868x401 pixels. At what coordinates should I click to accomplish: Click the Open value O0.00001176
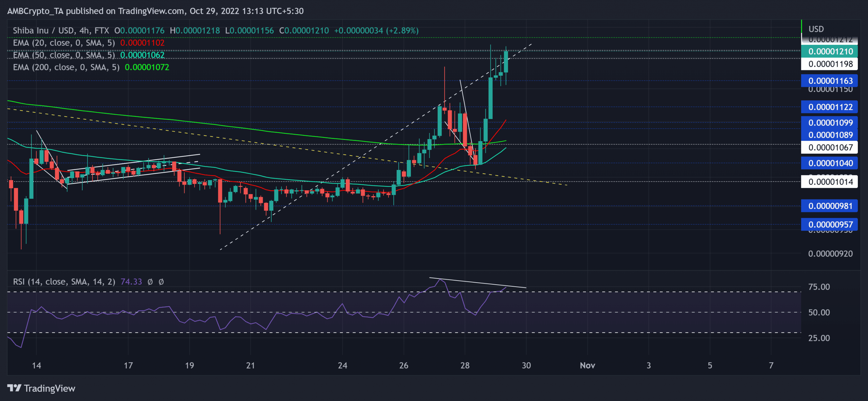point(139,31)
